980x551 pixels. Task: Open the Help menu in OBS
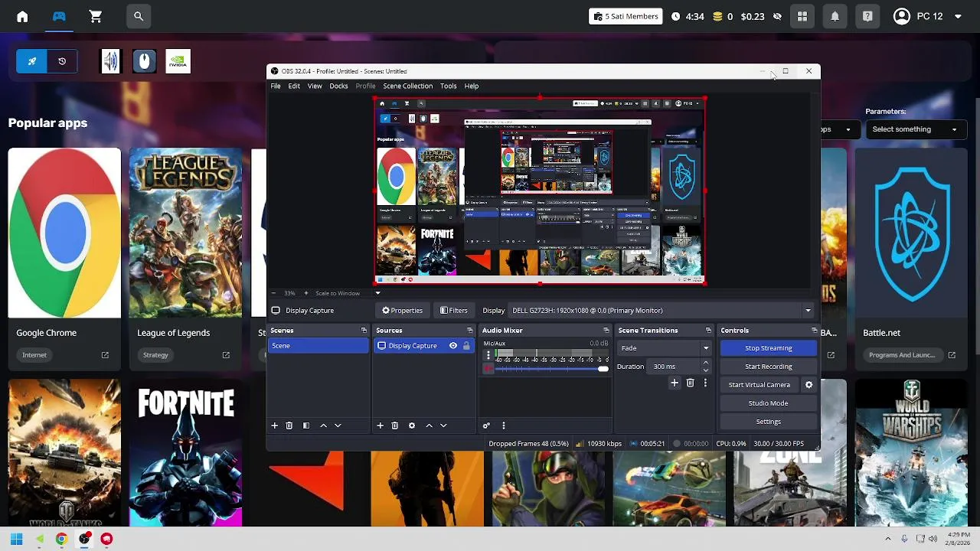471,86
